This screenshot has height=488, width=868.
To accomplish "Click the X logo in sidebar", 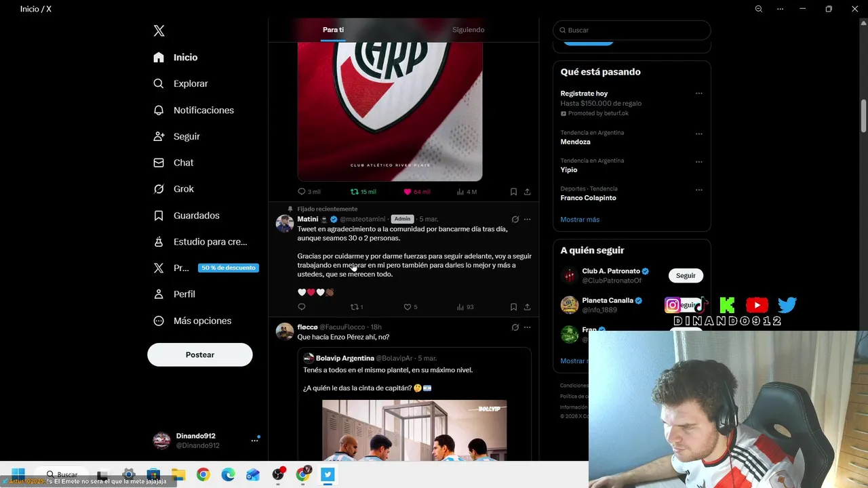I will (x=159, y=30).
